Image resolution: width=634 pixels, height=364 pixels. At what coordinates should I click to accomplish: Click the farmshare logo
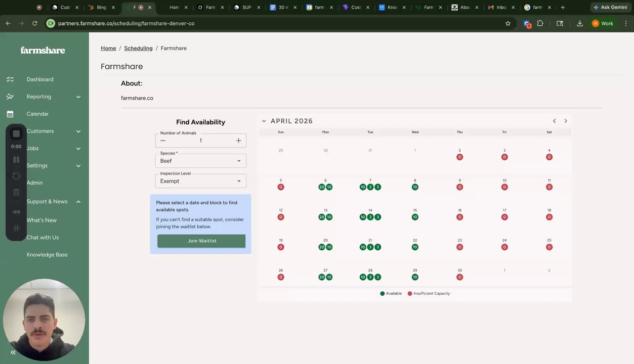coord(43,50)
